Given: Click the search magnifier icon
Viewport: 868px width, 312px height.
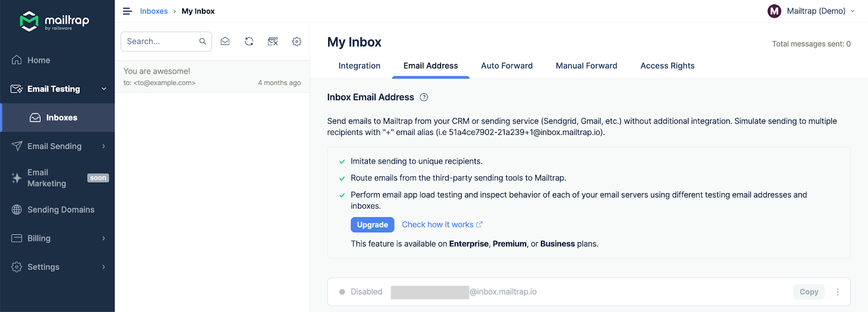Looking at the screenshot, I should [x=202, y=41].
